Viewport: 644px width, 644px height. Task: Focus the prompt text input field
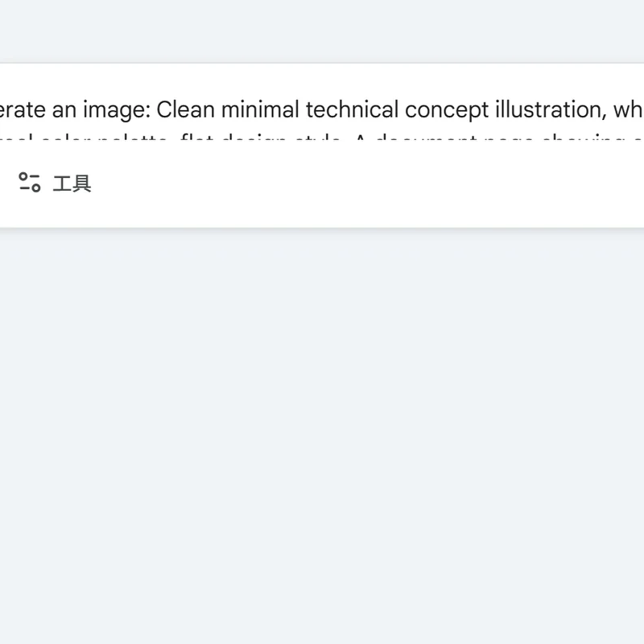pos(322,110)
